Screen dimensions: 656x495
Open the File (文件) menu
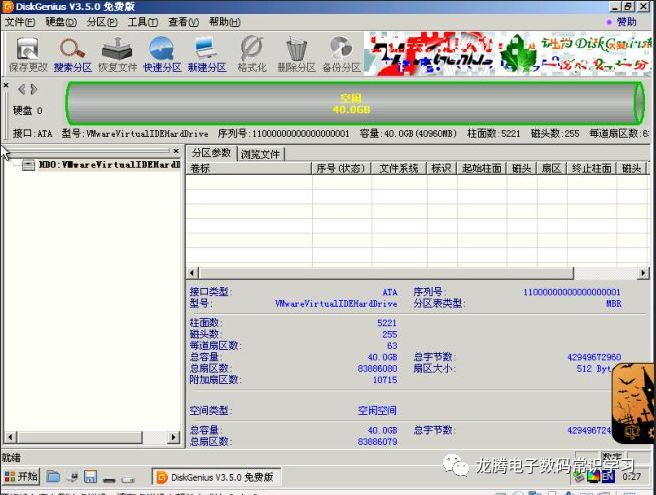pos(20,22)
